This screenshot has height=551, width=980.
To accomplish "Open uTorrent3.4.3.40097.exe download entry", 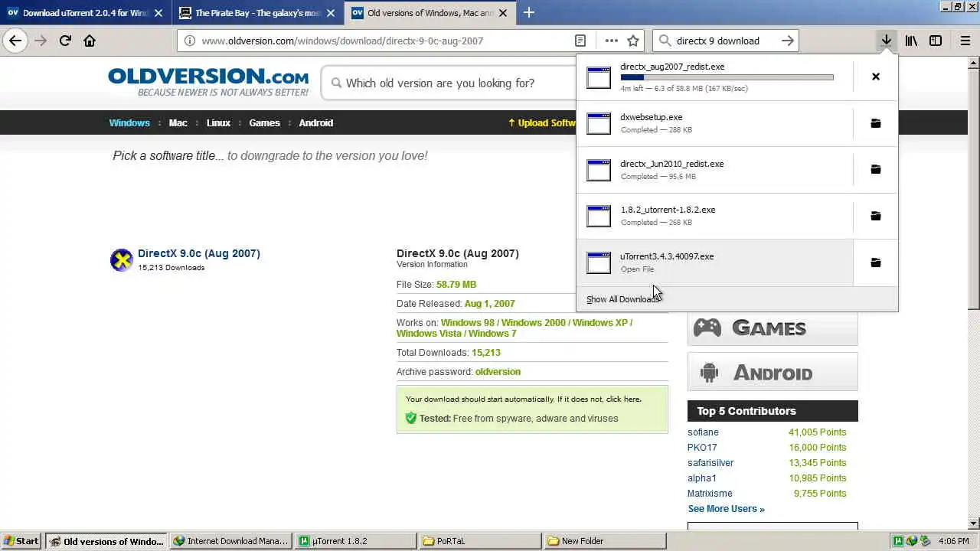I will pos(714,262).
